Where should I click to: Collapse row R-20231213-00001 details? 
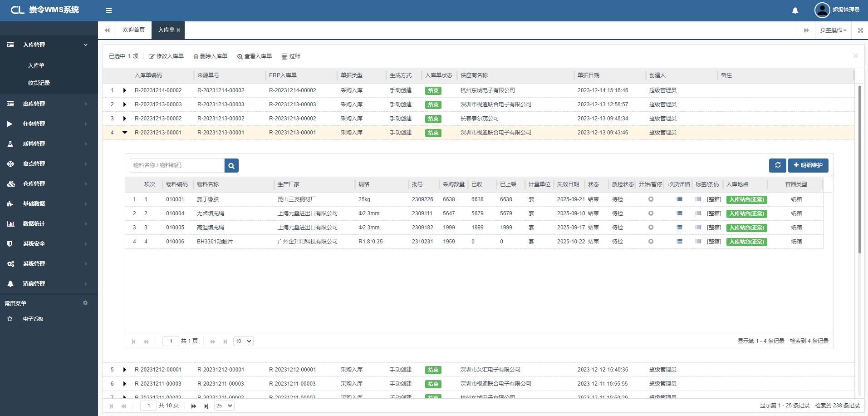click(125, 133)
